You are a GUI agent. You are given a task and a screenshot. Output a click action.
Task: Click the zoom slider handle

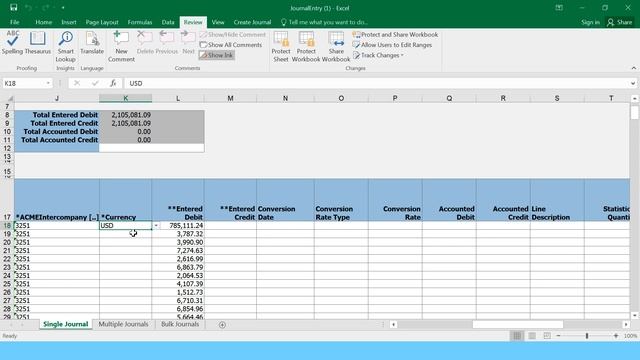coord(587,336)
